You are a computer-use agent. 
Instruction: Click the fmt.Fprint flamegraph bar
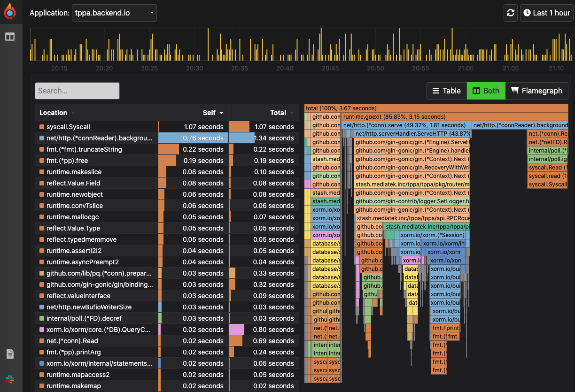coord(445,328)
